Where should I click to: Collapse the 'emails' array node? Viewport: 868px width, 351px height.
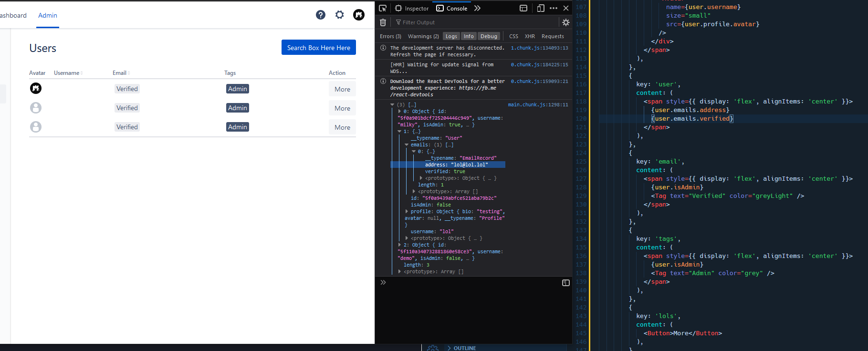tap(407, 145)
